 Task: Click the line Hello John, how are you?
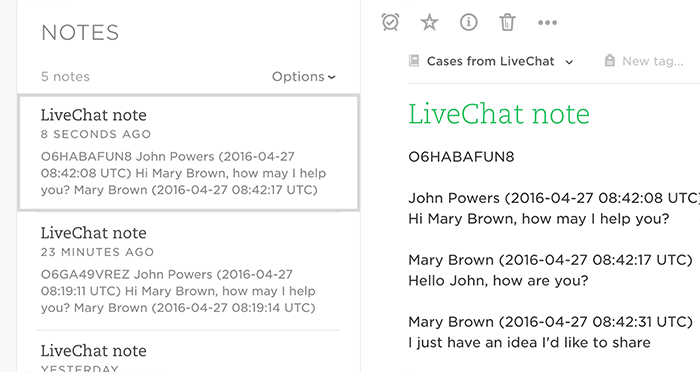(498, 281)
